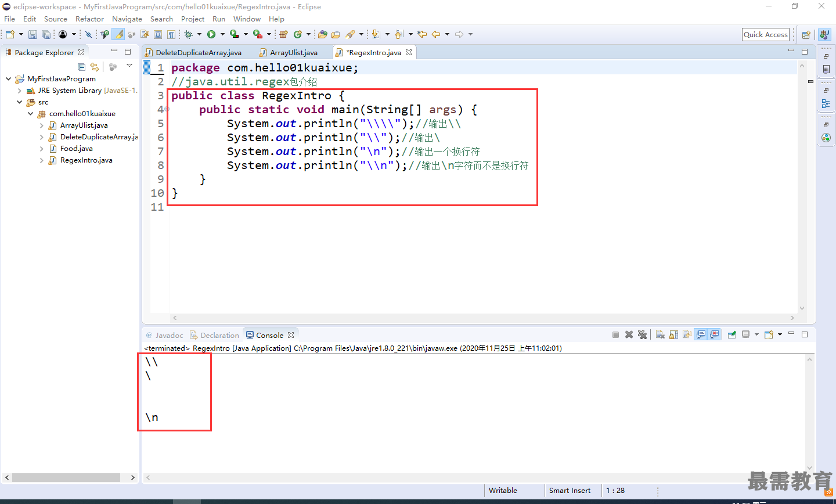Click the Open Type icon

323,34
